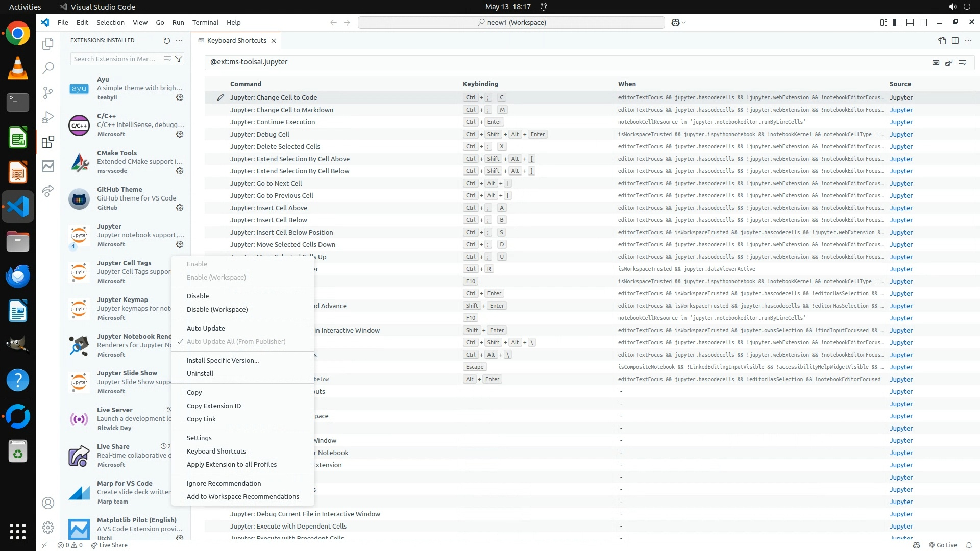Click the Manage gear for C/C++ extension

tap(180, 134)
